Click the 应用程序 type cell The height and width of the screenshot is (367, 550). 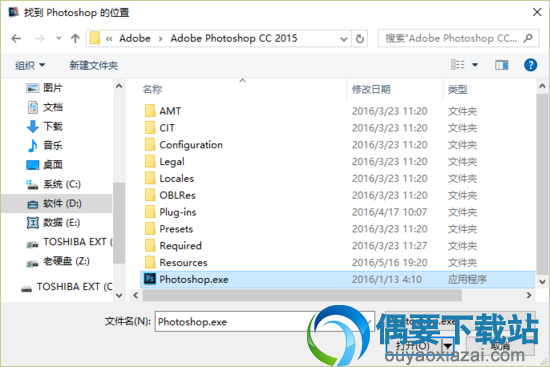(467, 279)
